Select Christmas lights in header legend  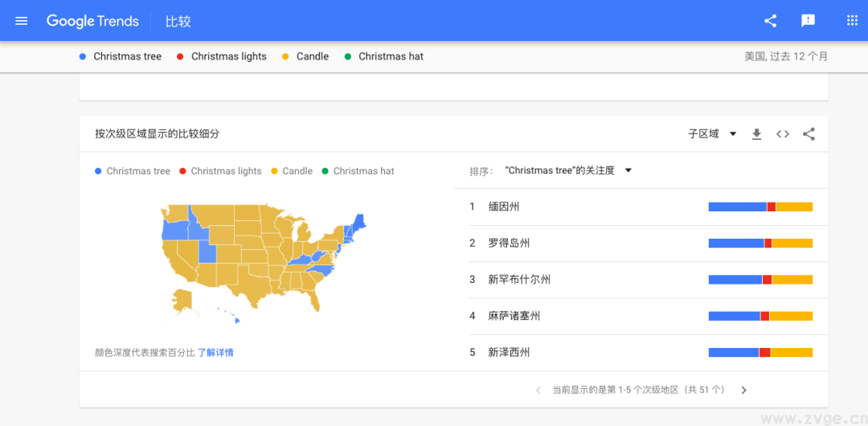(x=228, y=56)
